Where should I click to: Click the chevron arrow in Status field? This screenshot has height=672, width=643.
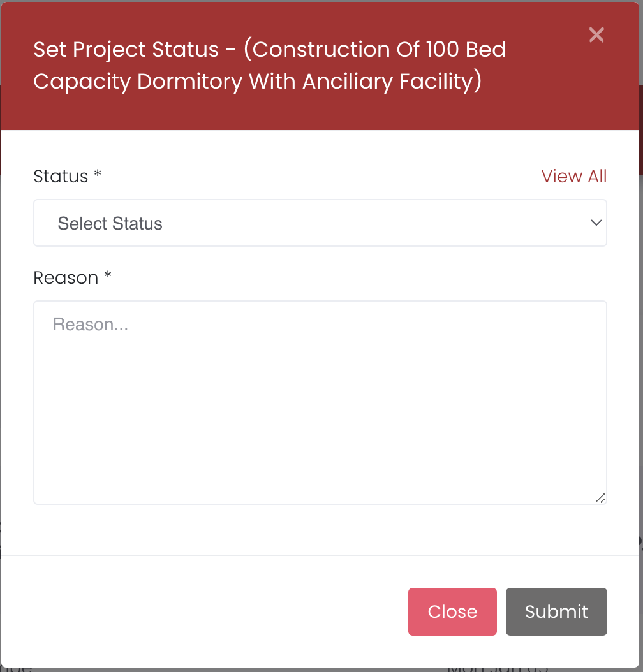click(x=596, y=223)
